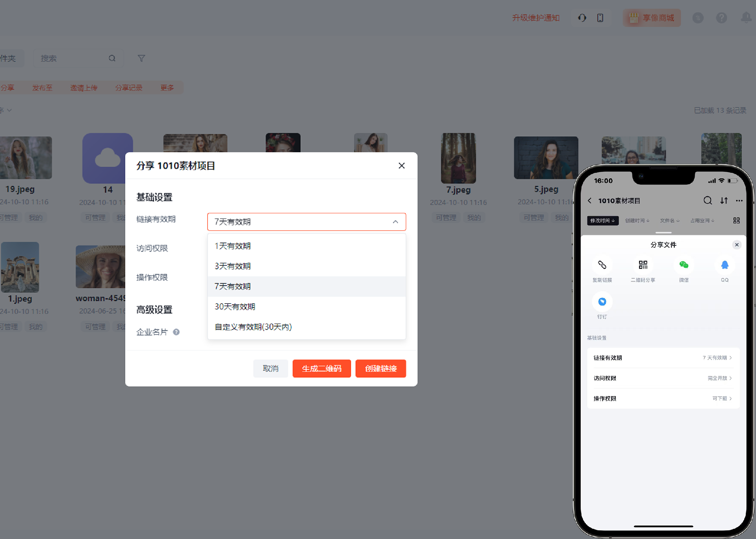Open phone 访问权限 row
Viewport: 756px width, 539px height.
click(663, 378)
